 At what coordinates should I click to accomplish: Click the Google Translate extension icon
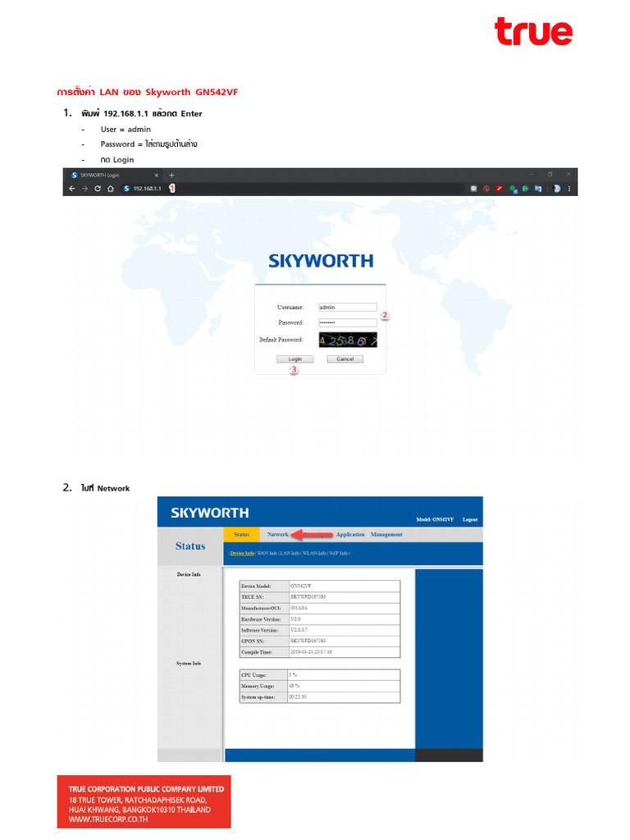coord(538,189)
